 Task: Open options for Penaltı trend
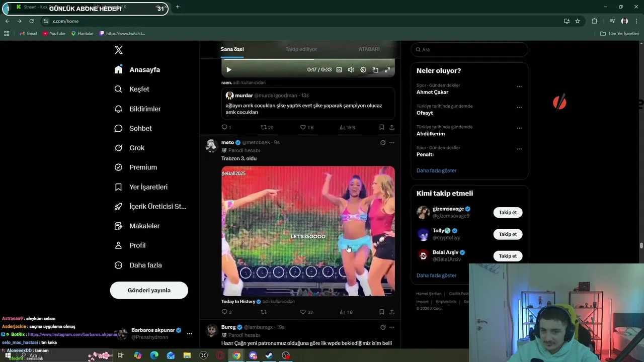[519, 149]
